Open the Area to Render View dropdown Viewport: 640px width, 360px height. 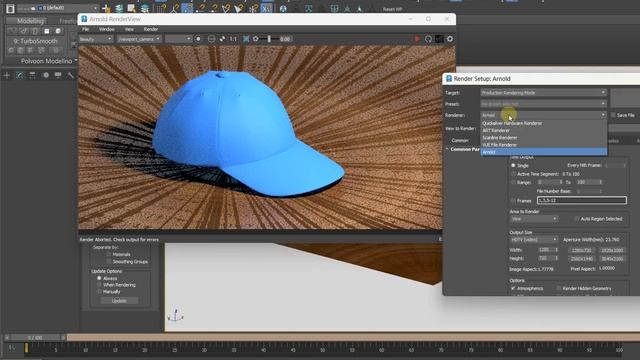click(533, 219)
